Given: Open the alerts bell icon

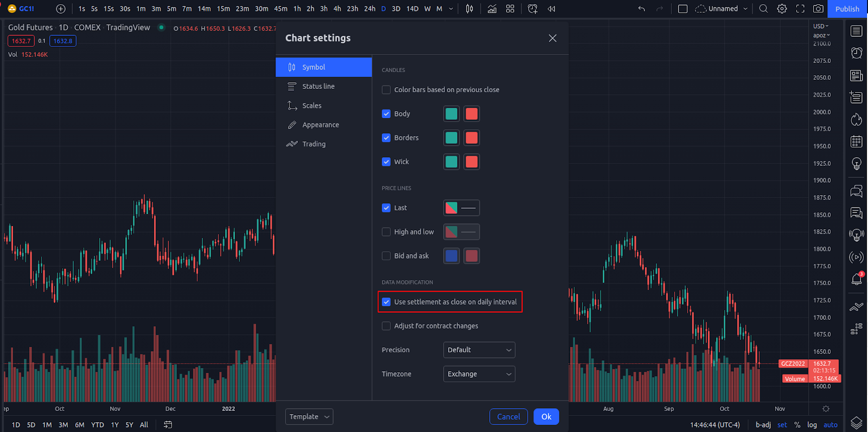Looking at the screenshot, I should click(x=856, y=279).
